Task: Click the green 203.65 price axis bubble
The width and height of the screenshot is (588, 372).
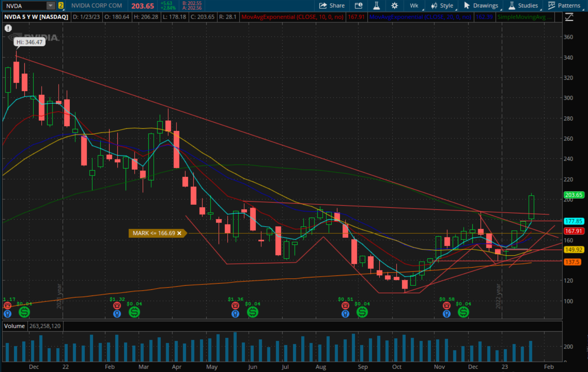Action: pyautogui.click(x=574, y=195)
